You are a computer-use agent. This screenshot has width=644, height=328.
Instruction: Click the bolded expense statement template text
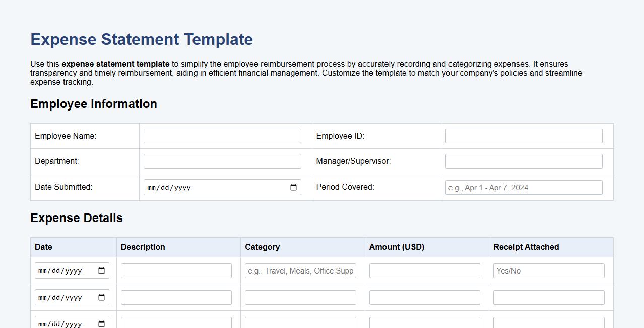point(115,64)
